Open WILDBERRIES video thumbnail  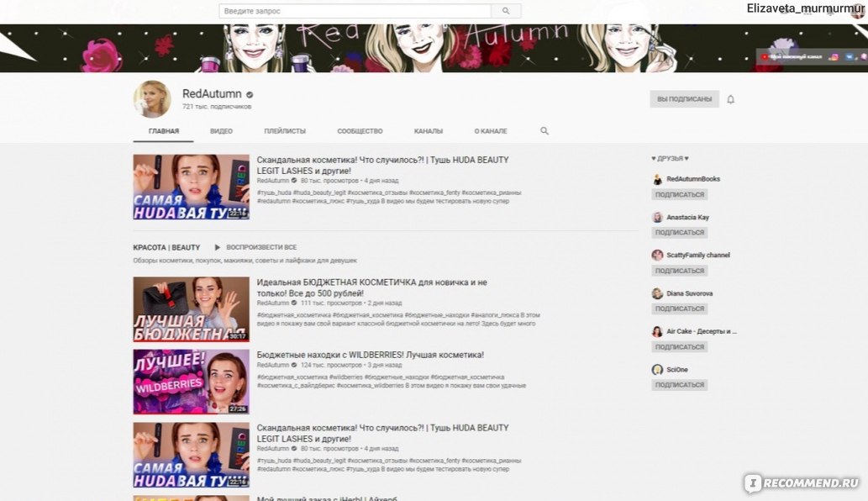[x=191, y=382]
